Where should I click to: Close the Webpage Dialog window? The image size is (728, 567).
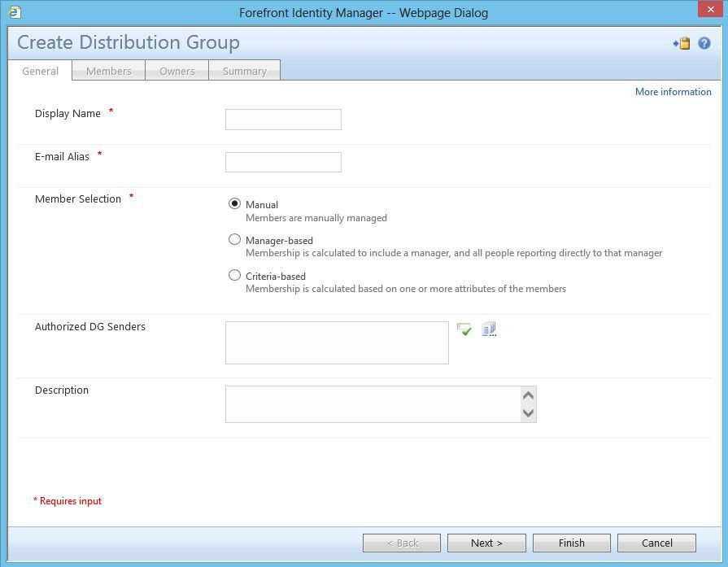(710, 9)
